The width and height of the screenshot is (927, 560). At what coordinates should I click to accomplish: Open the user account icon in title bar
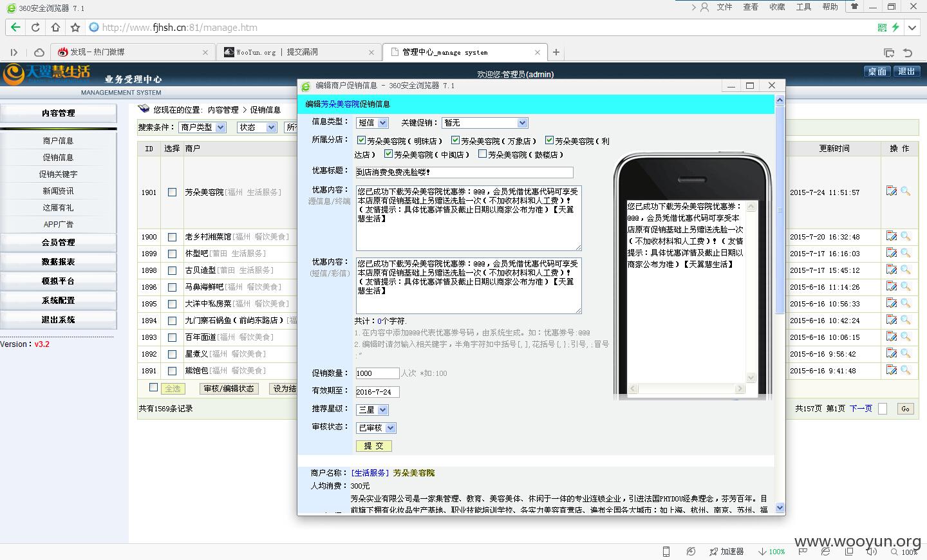(x=704, y=7)
